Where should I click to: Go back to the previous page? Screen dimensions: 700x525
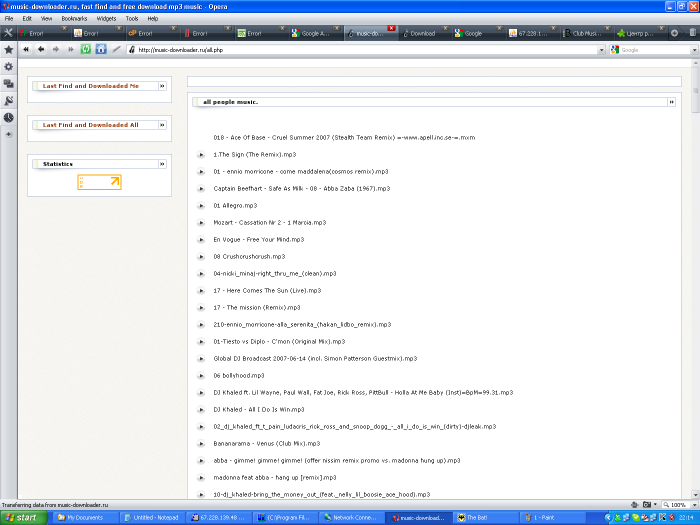[x=41, y=50]
